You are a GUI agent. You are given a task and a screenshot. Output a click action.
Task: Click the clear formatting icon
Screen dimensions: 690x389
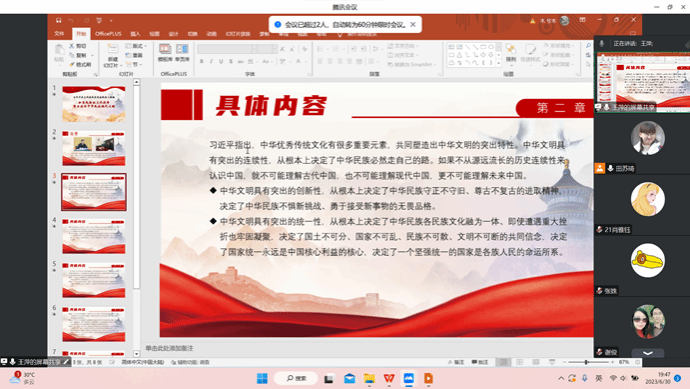tap(305, 49)
